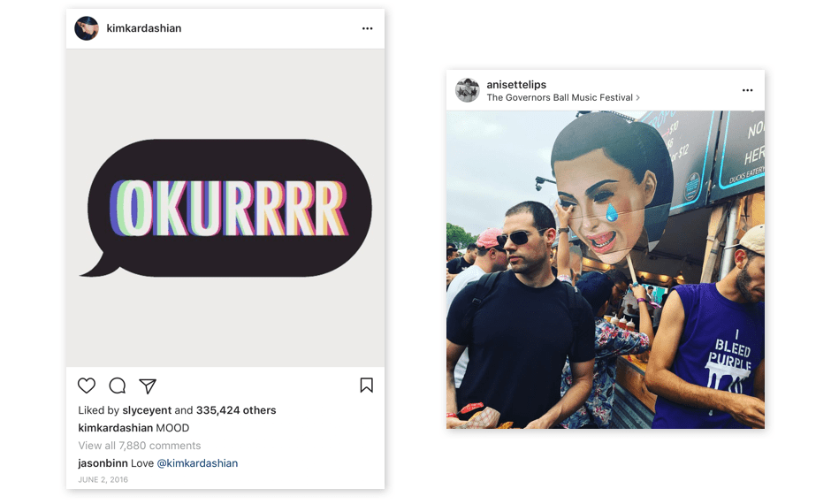This screenshot has width=831, height=504.
Task: Open kimkardashian username in post header
Action: [x=143, y=28]
